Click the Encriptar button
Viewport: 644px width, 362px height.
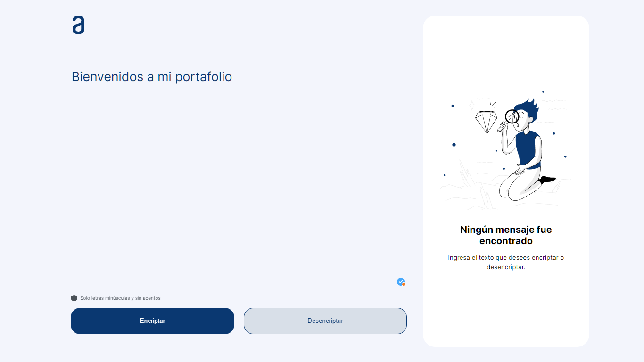(x=152, y=321)
